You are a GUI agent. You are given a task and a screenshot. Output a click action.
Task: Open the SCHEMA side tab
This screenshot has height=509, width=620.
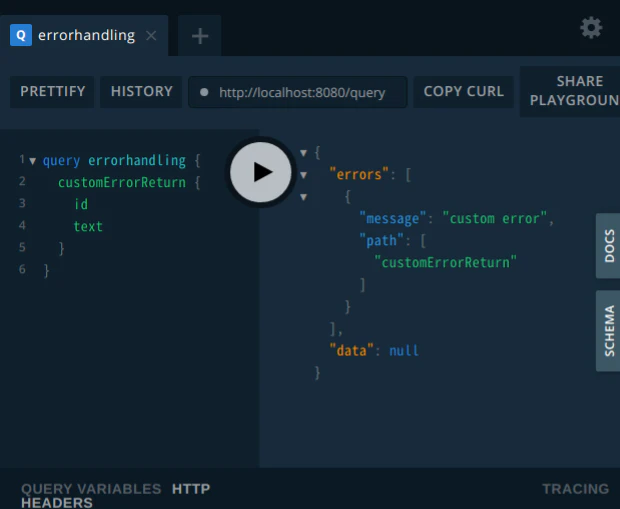[608, 331]
